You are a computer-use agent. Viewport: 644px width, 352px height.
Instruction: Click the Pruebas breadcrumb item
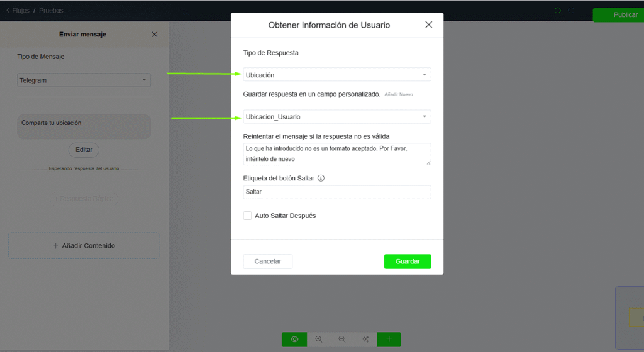51,11
